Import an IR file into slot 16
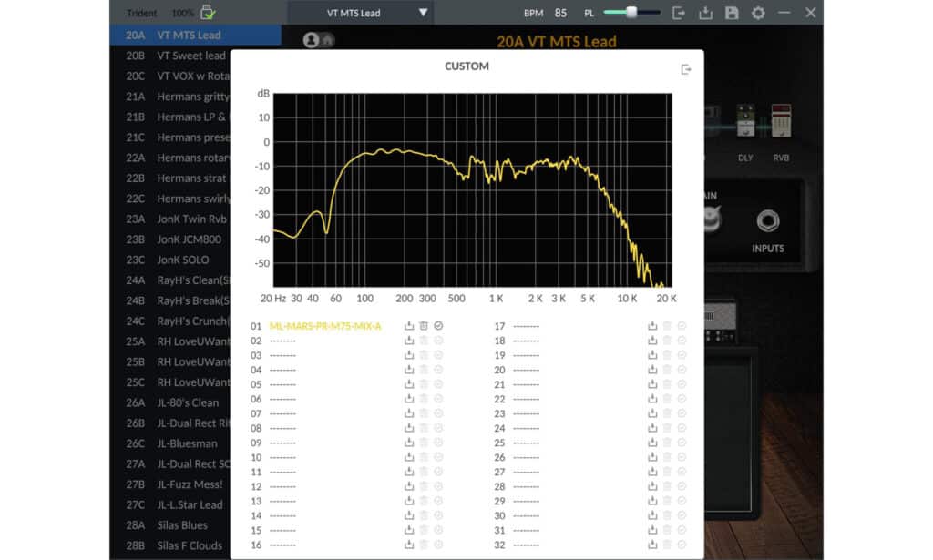This screenshot has height=560, width=933. point(409,545)
